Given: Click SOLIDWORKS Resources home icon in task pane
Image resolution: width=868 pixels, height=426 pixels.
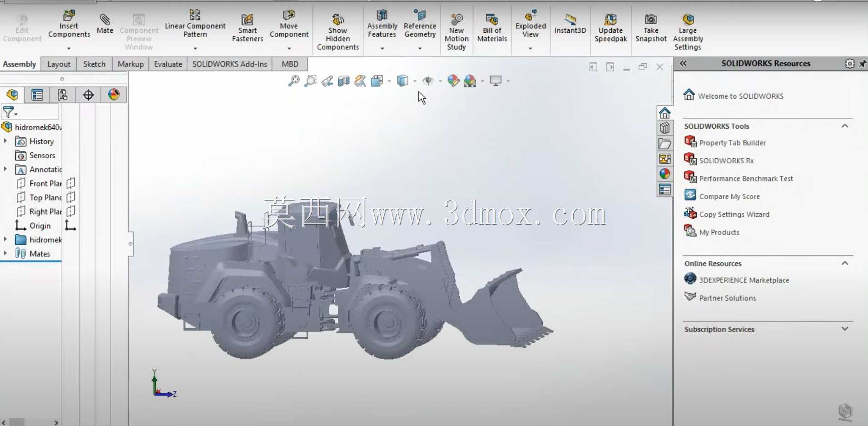Looking at the screenshot, I should (665, 112).
